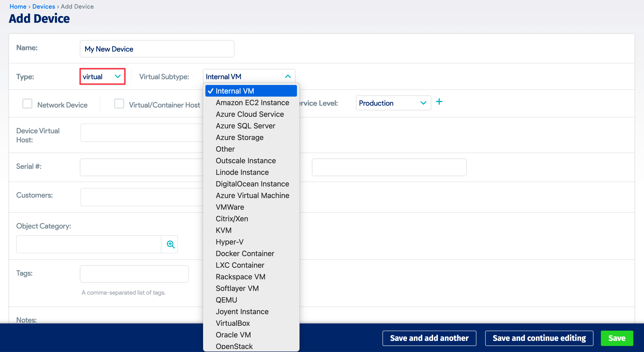Choose Azure Virtual Machine option
The width and height of the screenshot is (644, 352).
[x=252, y=196]
